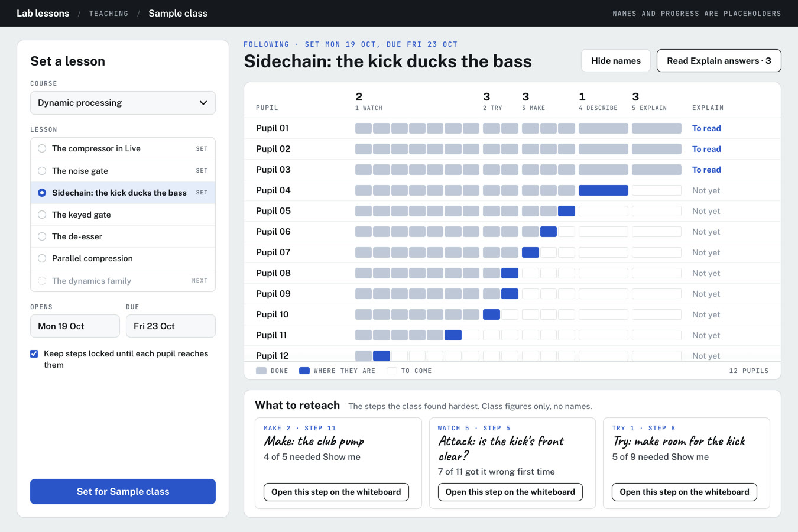
Task: Select Parallel compression lesson
Action: coord(123,258)
